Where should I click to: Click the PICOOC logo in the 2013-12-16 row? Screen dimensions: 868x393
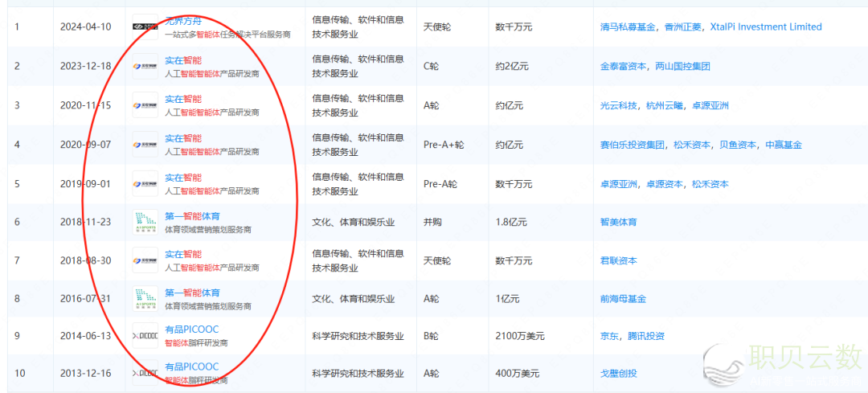145,374
